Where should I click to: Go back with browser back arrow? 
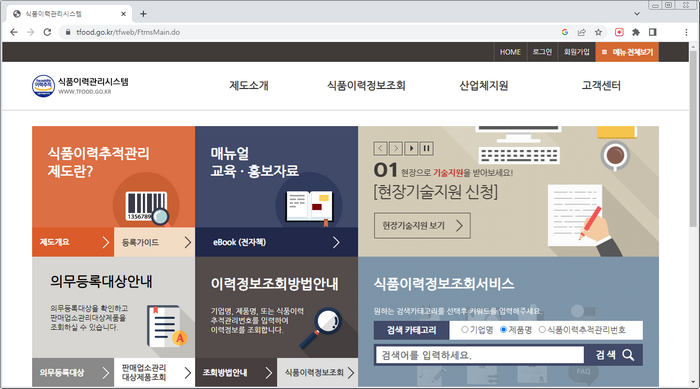(x=14, y=32)
